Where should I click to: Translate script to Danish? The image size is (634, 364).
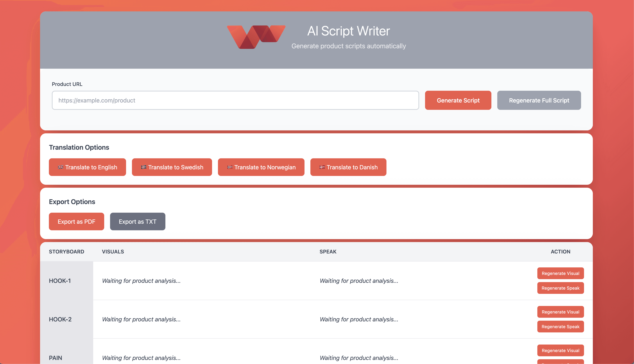[x=348, y=167]
